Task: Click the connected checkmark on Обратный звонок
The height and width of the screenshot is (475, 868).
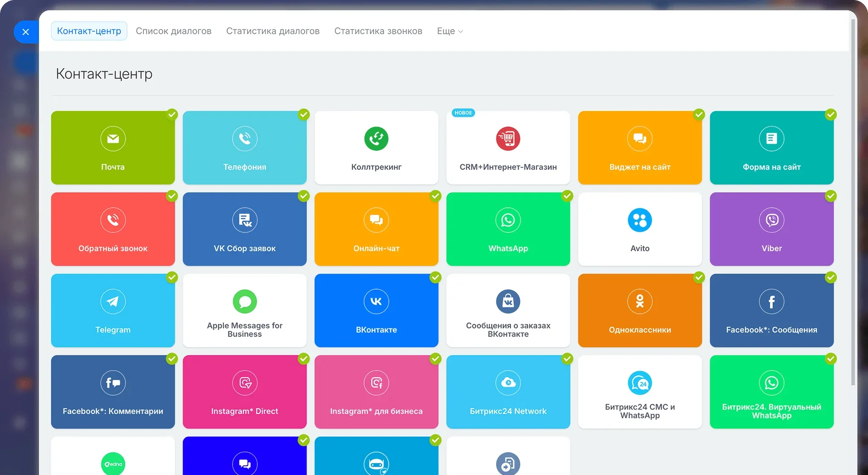Action: tap(172, 196)
